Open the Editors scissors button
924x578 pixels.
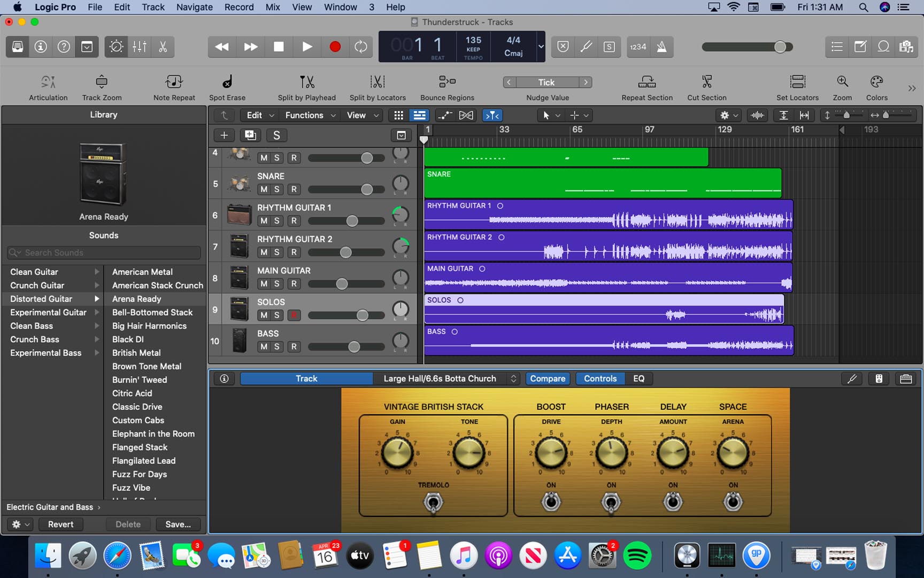(163, 47)
